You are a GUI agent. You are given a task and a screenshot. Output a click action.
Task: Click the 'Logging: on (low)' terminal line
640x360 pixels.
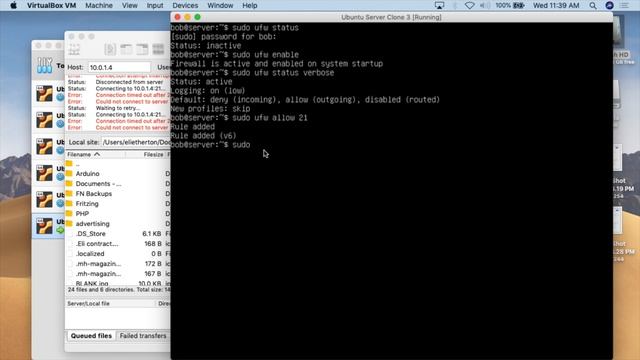point(208,91)
